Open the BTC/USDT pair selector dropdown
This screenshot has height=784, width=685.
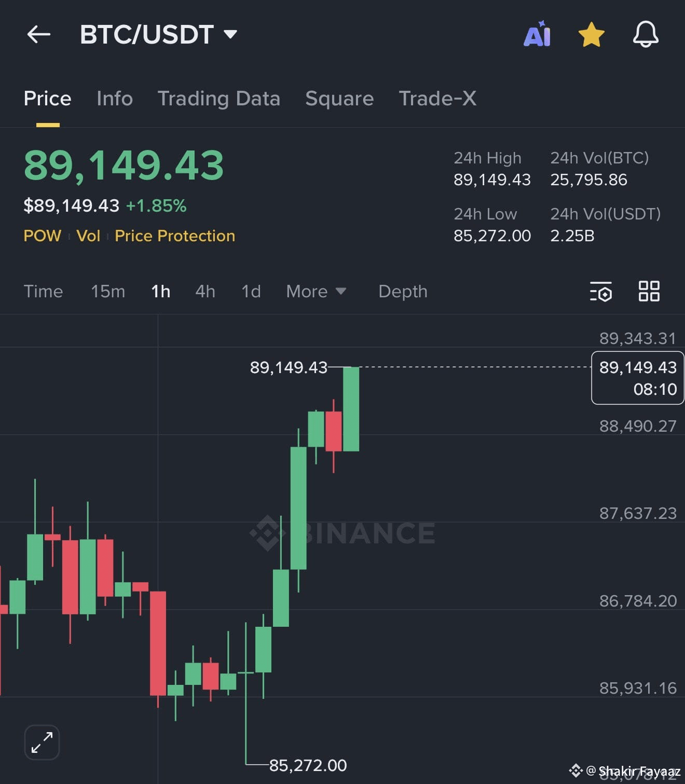pos(159,35)
